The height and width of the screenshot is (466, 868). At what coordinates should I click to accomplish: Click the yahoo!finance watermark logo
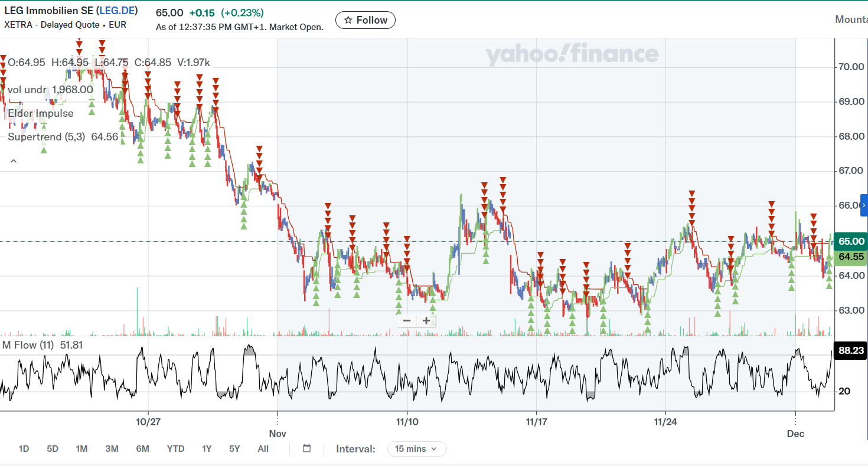(572, 55)
